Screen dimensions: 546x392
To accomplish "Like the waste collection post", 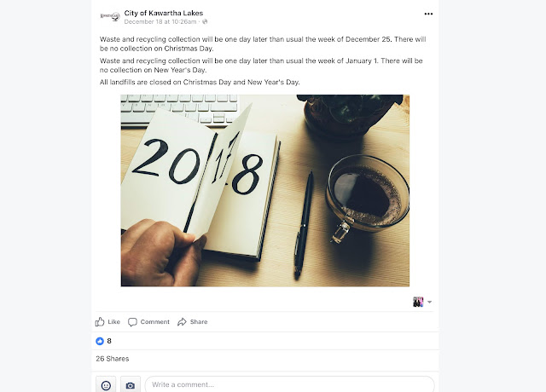I will point(107,322).
